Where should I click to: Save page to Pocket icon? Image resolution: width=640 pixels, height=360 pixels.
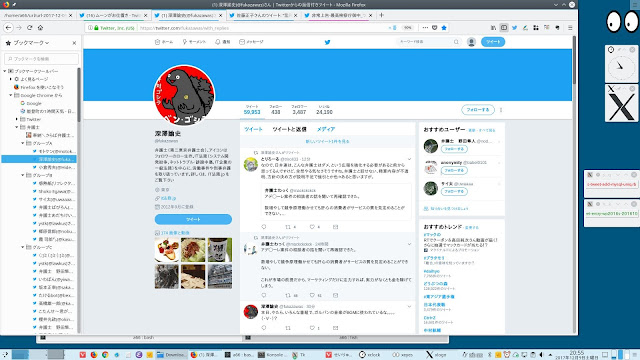point(435,28)
